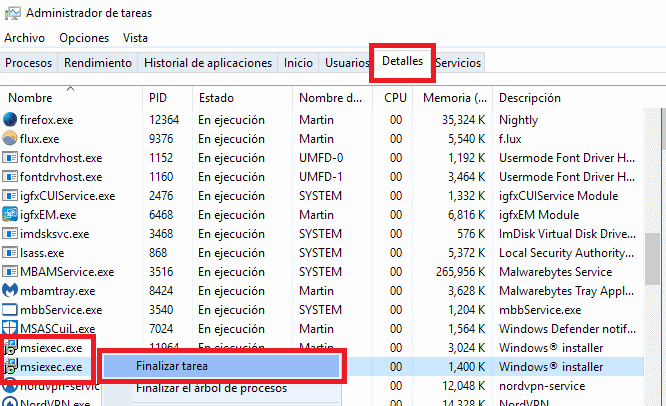666x406 pixels.
Task: Switch to the Rendimiento tab
Action: tap(98, 63)
